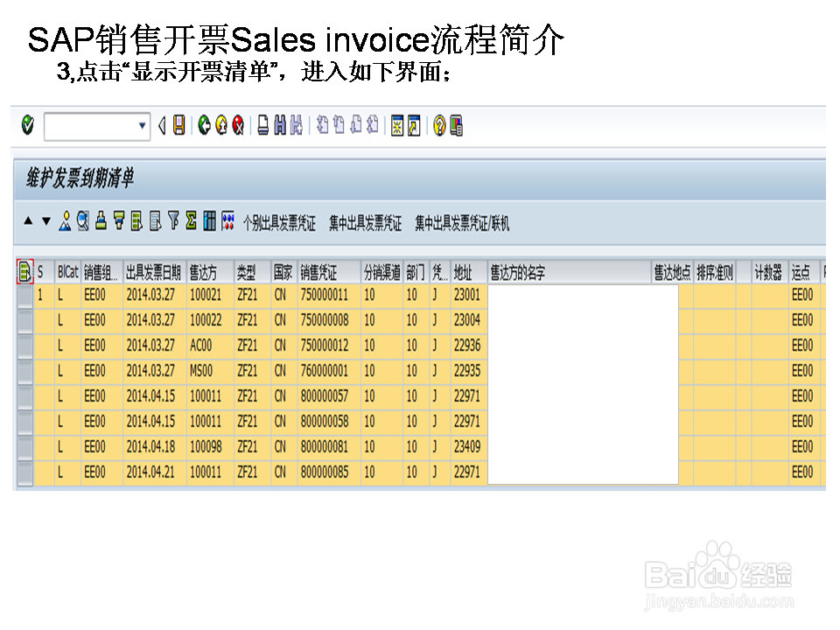Viewport: 840px width, 630px height.
Task: Open the command field dropdown arrow
Action: click(142, 126)
